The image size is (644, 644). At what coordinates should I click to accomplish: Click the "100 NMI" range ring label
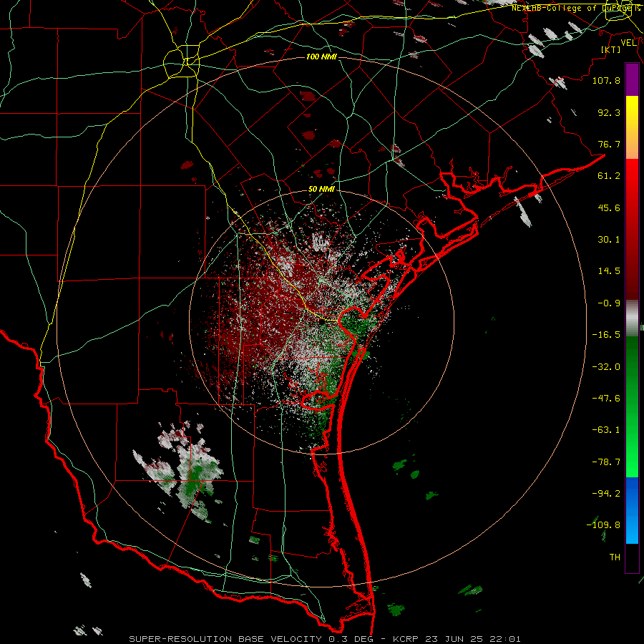321,57
